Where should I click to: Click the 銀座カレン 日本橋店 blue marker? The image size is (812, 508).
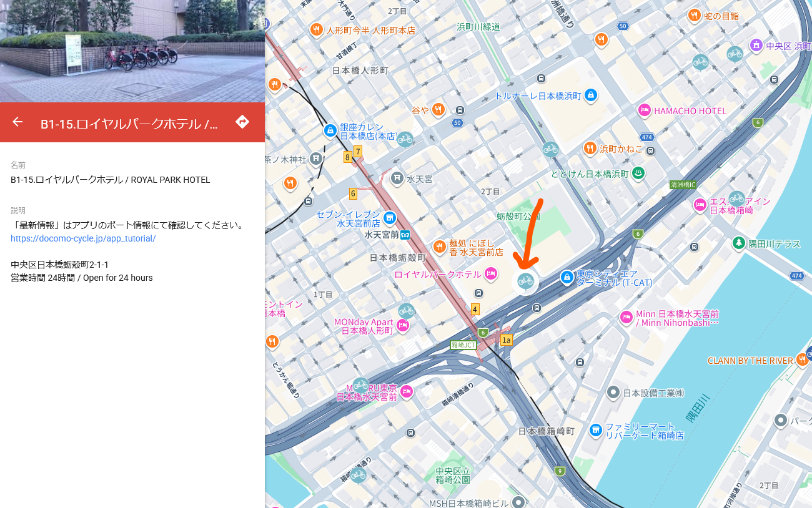tap(330, 130)
